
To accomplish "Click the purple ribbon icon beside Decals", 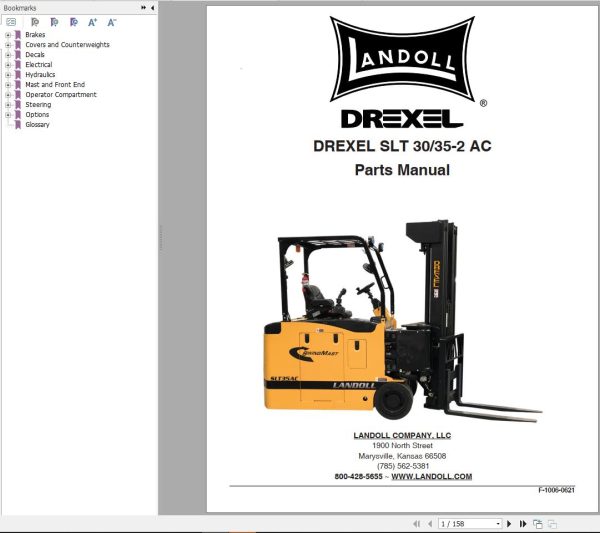I will 18,55.
